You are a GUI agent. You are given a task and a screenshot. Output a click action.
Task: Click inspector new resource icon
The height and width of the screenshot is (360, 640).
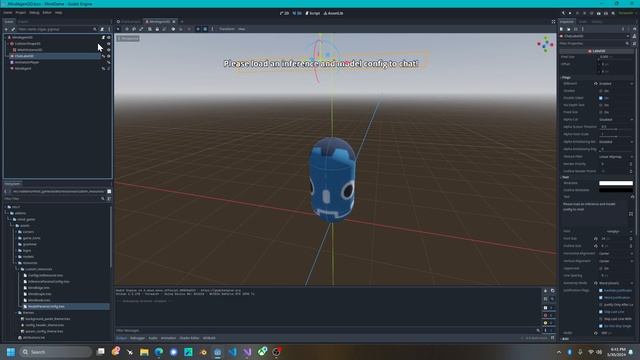coord(561,29)
